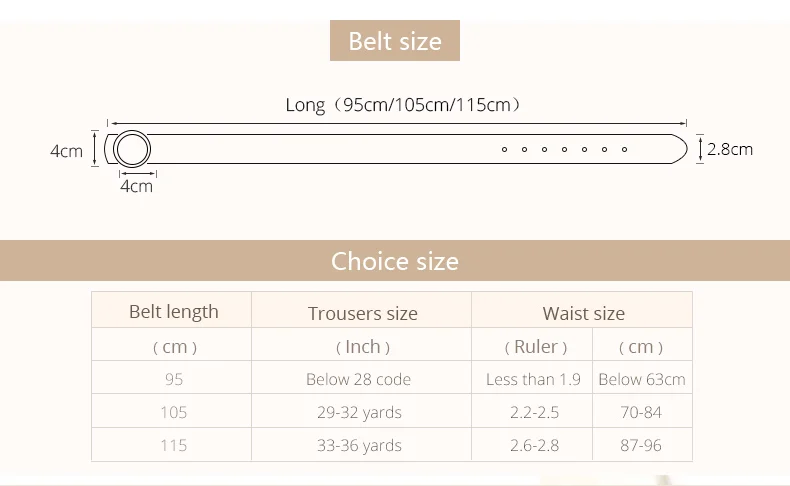Choose the 95 belt length cell

173,379
